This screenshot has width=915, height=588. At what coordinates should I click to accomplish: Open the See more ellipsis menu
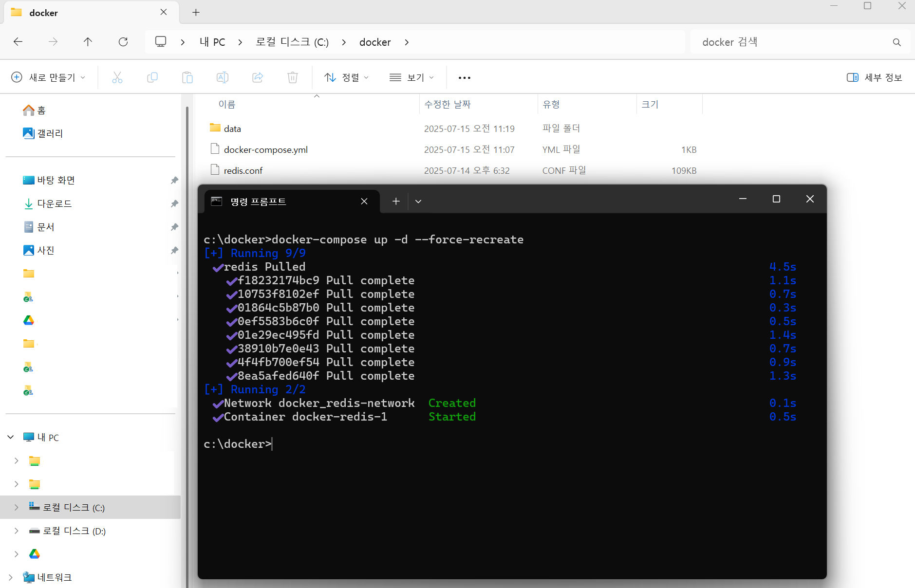coord(465,77)
